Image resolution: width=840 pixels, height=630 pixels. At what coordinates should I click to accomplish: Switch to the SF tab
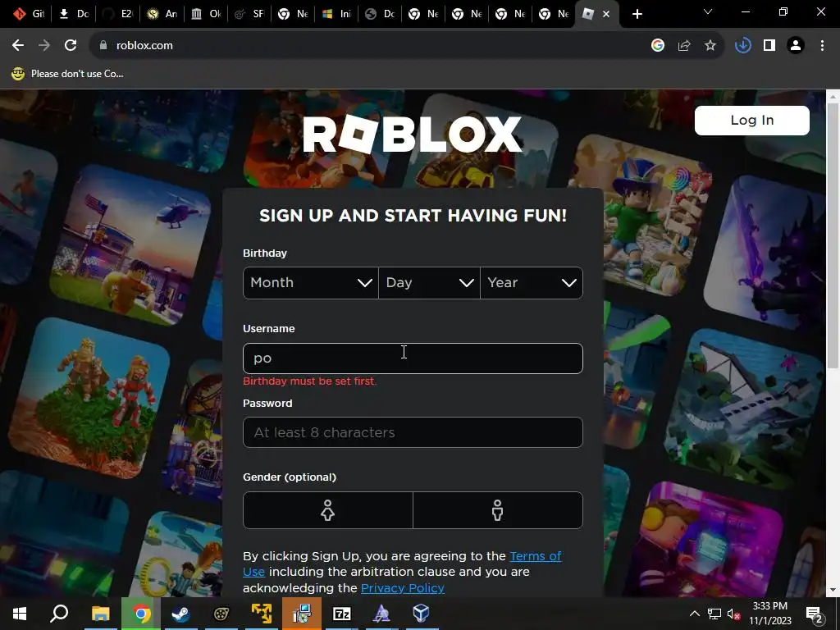click(249, 14)
